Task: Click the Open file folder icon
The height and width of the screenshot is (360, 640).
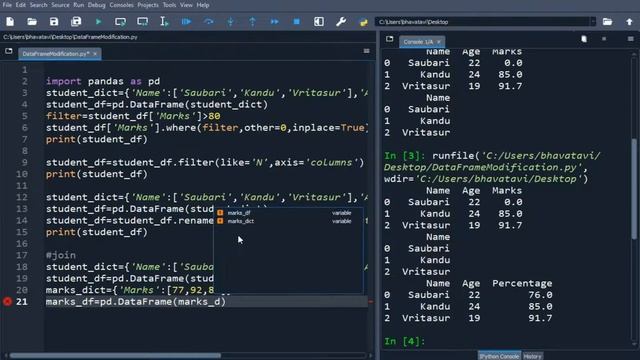Action: pyautogui.click(x=32, y=22)
